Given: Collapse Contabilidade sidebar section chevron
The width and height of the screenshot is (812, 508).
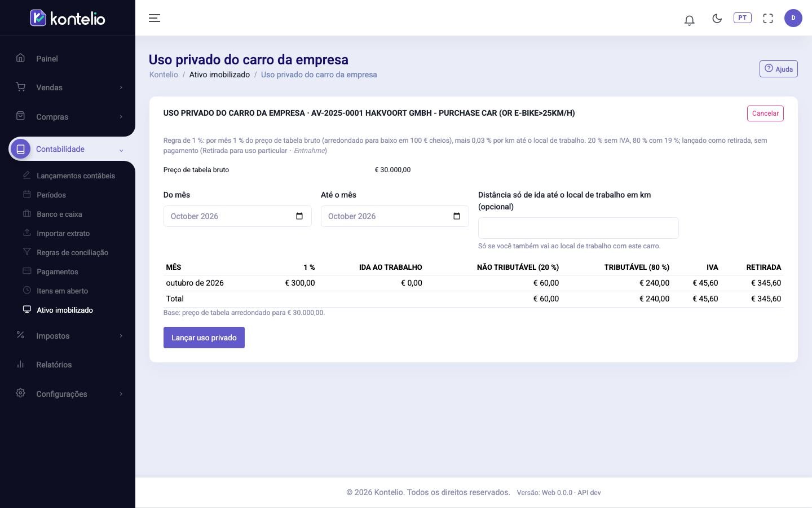Looking at the screenshot, I should 121,150.
